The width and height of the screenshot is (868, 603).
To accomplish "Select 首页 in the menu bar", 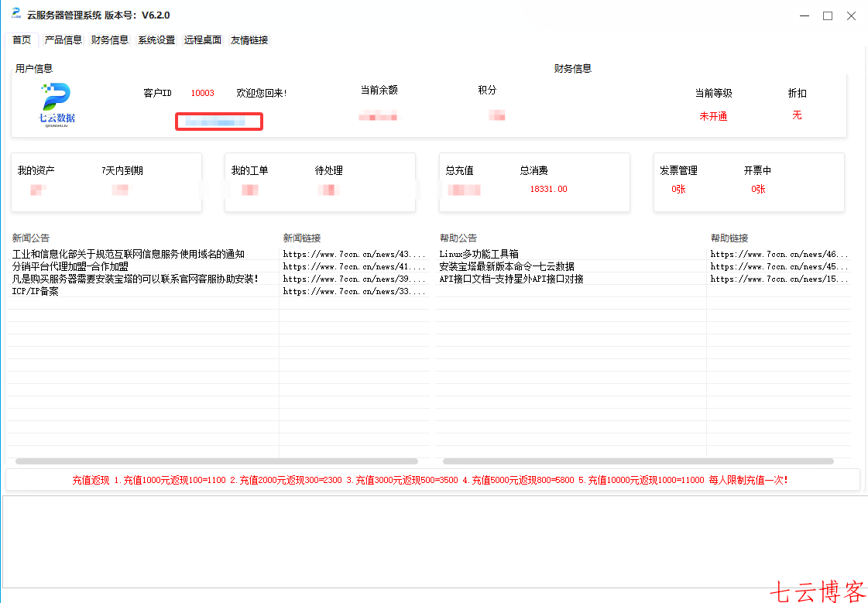I will click(20, 39).
